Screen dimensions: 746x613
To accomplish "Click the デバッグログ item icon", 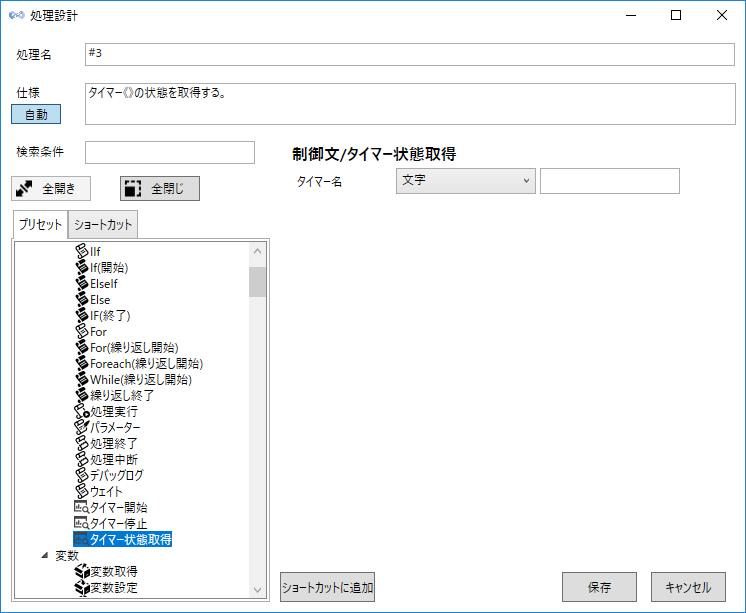I will (x=81, y=475).
